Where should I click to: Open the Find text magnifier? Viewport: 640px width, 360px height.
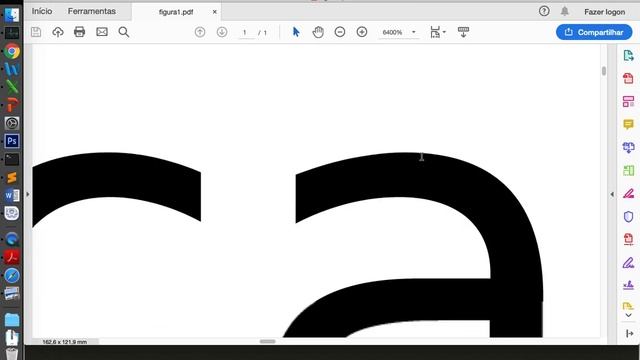tap(124, 32)
